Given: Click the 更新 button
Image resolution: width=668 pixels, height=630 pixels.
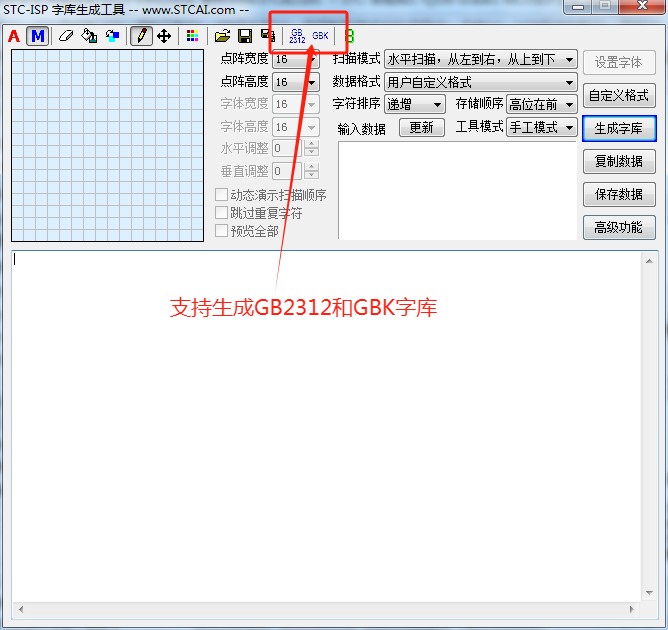Looking at the screenshot, I should point(421,127).
